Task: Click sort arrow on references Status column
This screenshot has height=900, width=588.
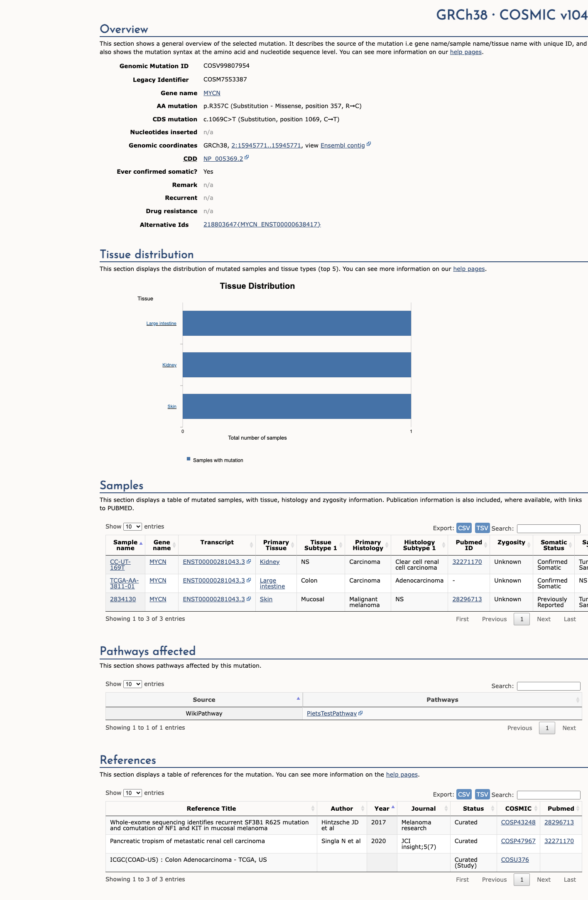Action: (x=492, y=809)
